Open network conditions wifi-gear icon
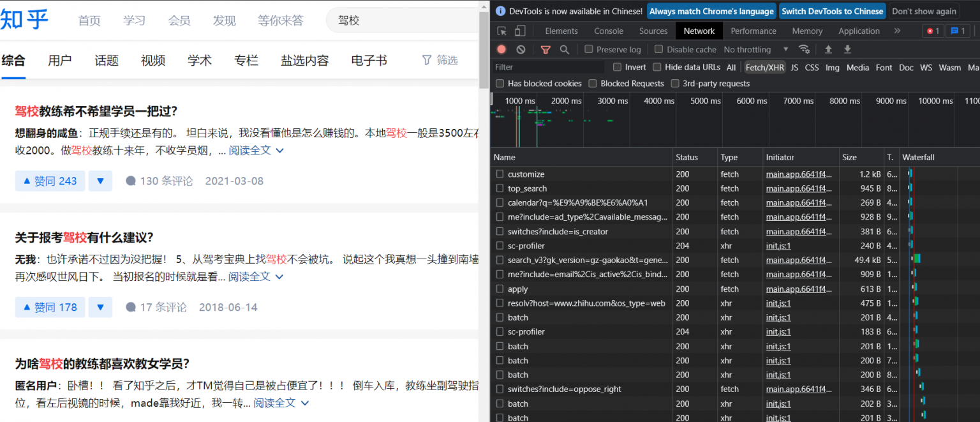 pyautogui.click(x=804, y=49)
